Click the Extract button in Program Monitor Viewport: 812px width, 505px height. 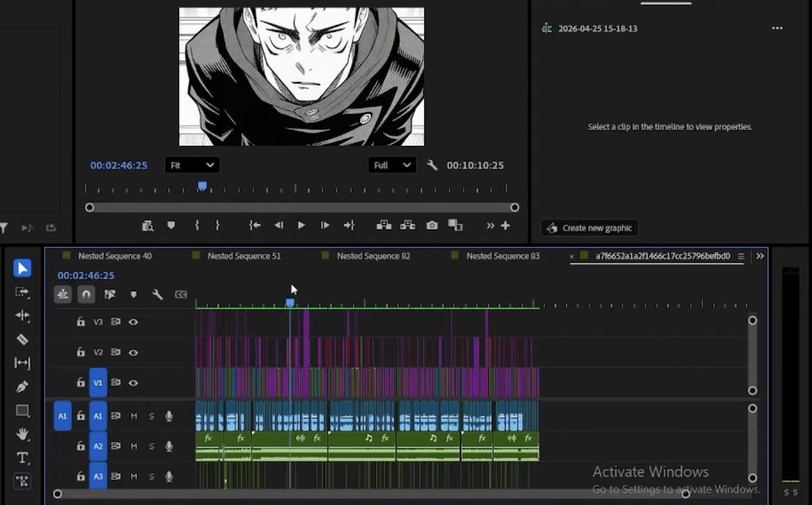click(x=407, y=225)
